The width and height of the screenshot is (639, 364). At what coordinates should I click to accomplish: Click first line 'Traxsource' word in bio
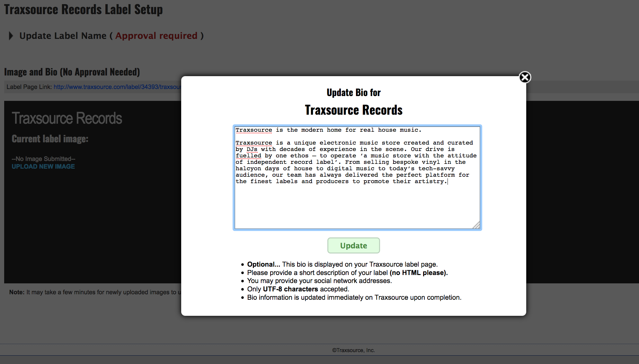pos(254,130)
